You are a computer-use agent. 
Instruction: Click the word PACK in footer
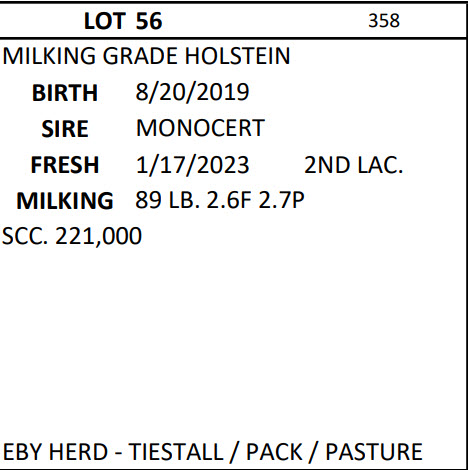pos(274,452)
